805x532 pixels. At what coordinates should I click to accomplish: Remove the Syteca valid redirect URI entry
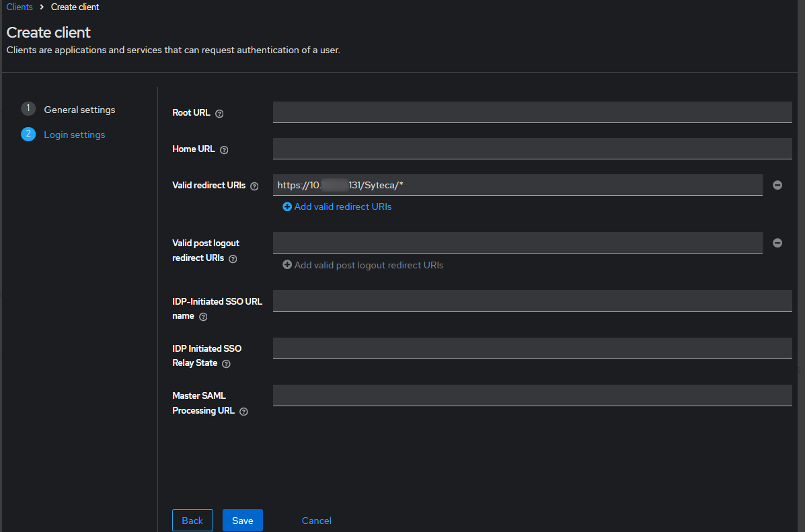coord(777,185)
